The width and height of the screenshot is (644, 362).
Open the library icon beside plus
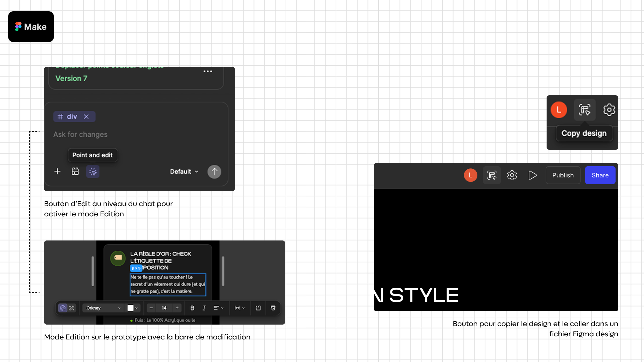(x=75, y=172)
